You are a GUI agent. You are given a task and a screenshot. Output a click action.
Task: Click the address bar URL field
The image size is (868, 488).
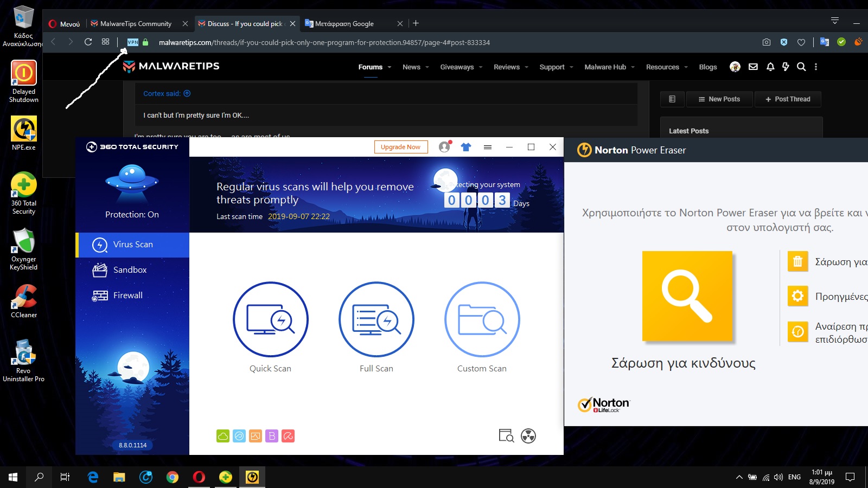tap(324, 42)
